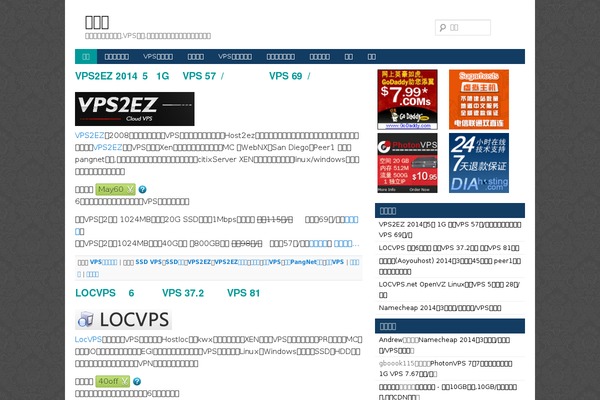
Task: Open the orange Sugarhosts banner ad
Action: click(479, 100)
